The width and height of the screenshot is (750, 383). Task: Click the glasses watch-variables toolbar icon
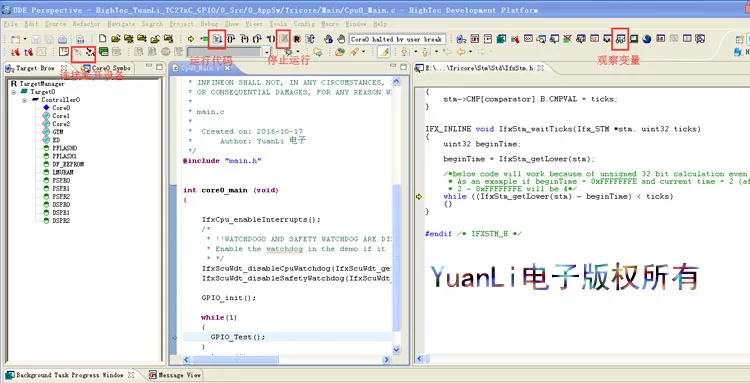(620, 39)
